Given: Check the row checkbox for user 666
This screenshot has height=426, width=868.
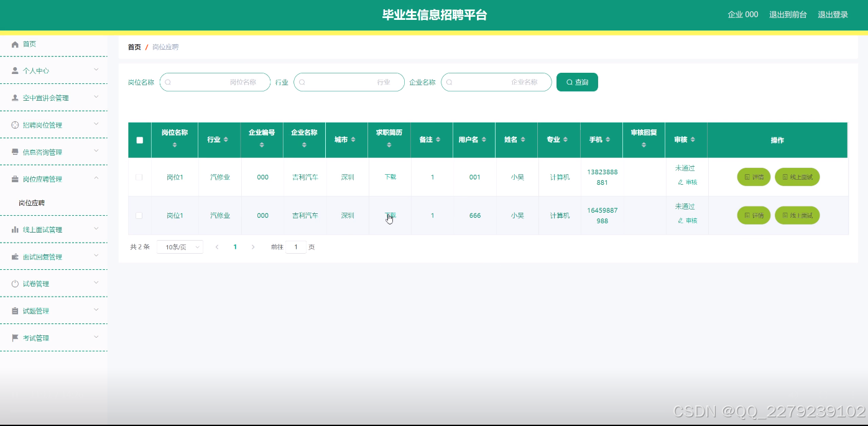Looking at the screenshot, I should tap(139, 215).
